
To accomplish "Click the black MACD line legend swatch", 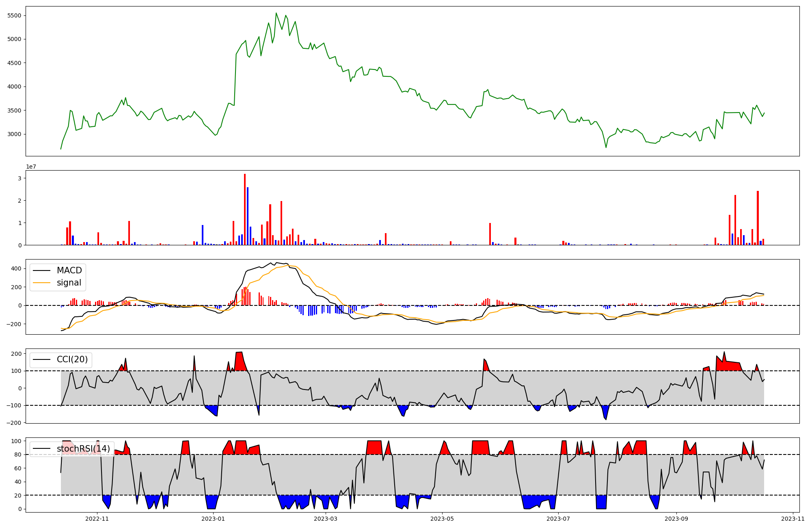I will 41,270.
